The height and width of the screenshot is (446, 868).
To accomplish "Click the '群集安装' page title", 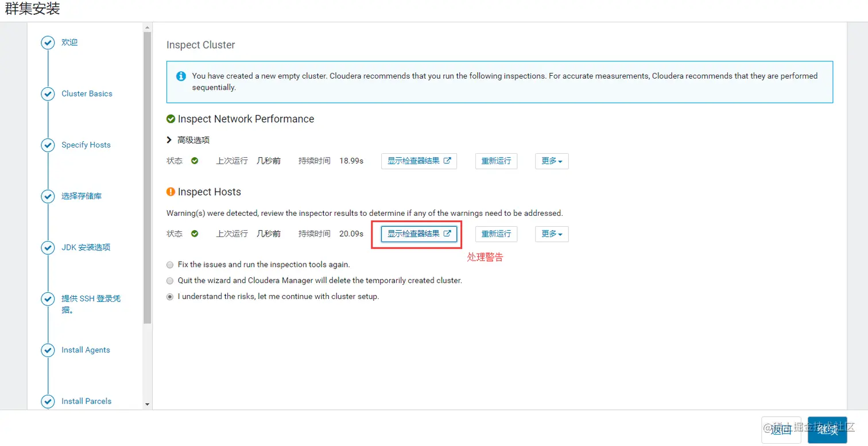I will (32, 9).
